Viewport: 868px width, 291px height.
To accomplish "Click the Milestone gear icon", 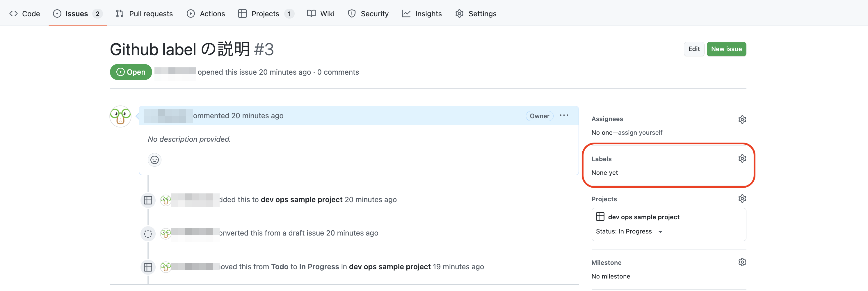I will coord(742,262).
